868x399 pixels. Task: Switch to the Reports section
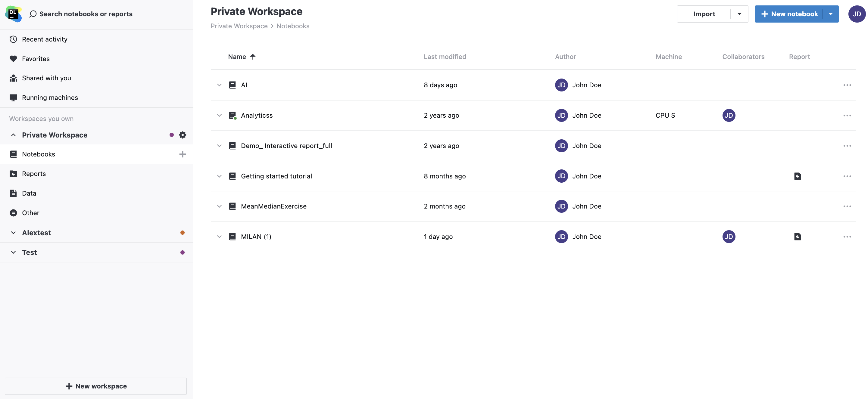[x=34, y=173]
